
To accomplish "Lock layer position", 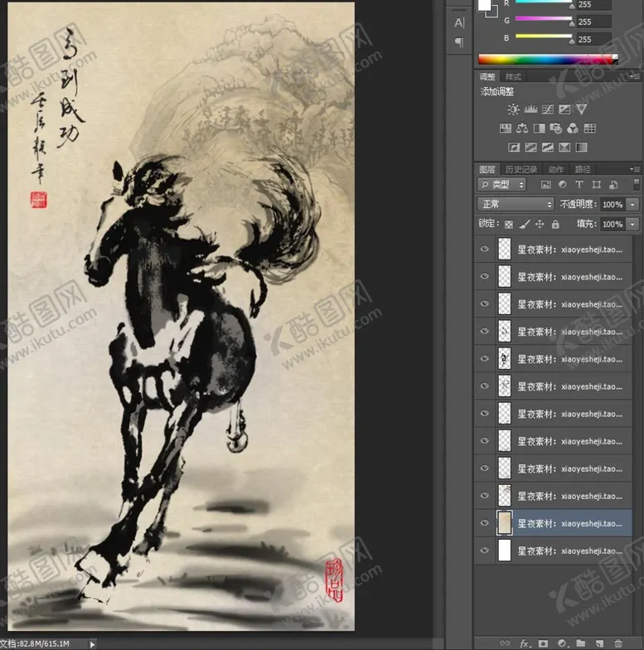I will (540, 224).
